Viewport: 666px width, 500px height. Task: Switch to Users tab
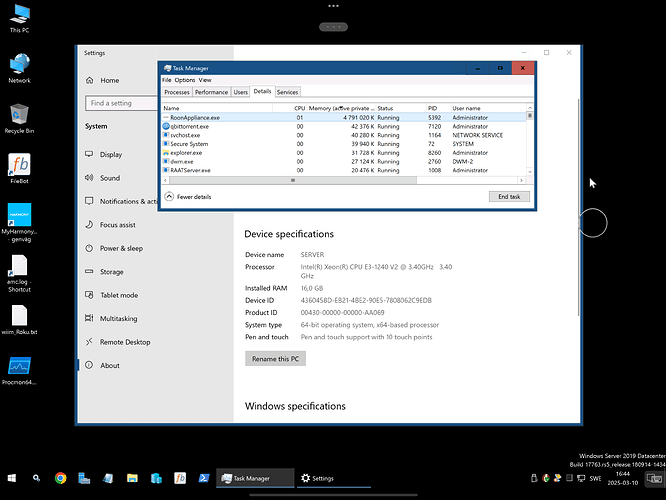point(240,92)
